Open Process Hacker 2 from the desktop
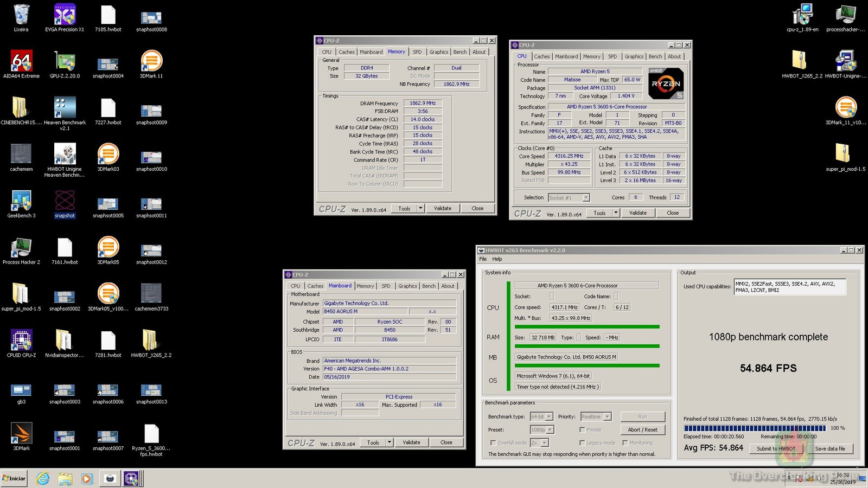The height and width of the screenshot is (488, 868). (x=21, y=247)
